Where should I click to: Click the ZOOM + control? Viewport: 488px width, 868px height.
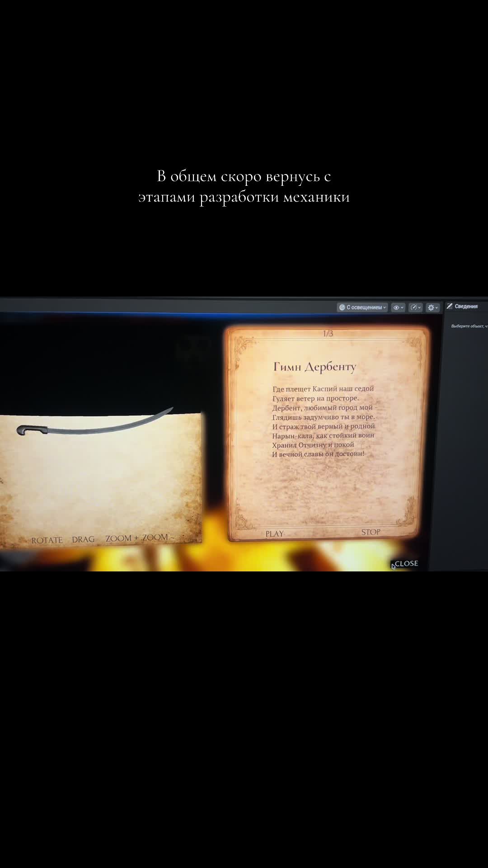(122, 538)
